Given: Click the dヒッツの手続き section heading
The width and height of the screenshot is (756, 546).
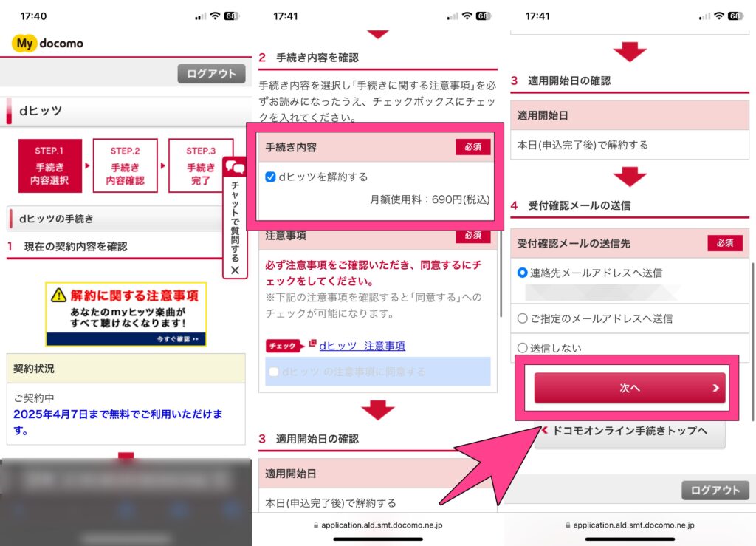Looking at the screenshot, I should click(116, 219).
